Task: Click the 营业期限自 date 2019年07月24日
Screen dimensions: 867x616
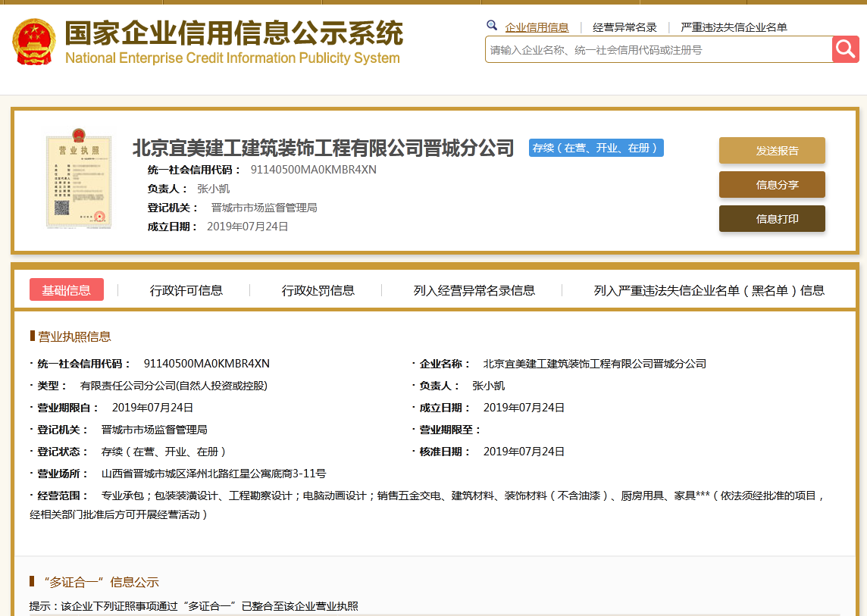Action: click(x=152, y=408)
